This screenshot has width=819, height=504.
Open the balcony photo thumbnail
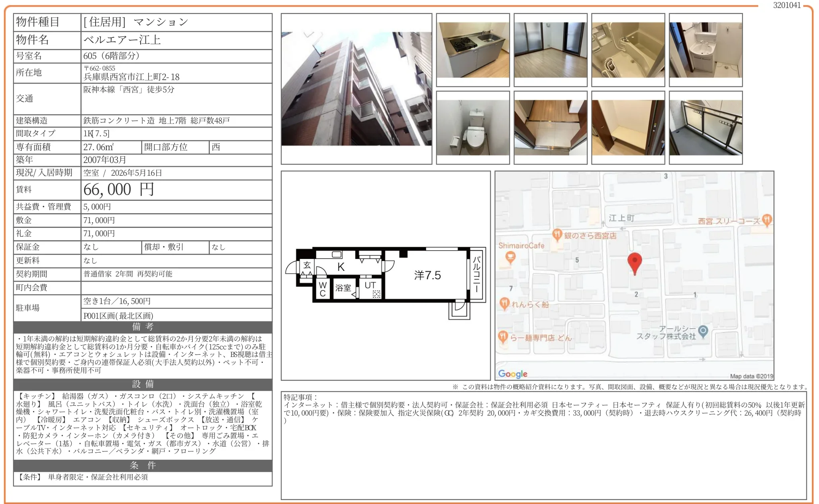coord(705,127)
